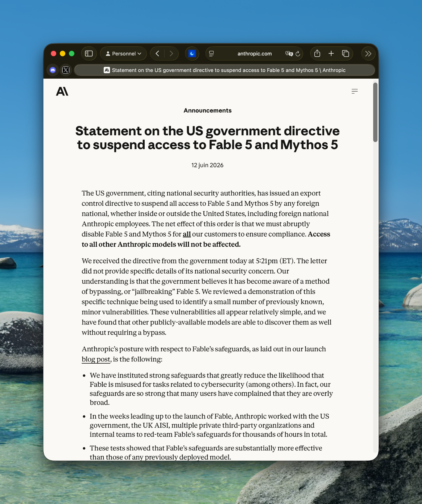Screen dimensions: 422x504
Task: Click the Announcements category label
Action: [208, 111]
